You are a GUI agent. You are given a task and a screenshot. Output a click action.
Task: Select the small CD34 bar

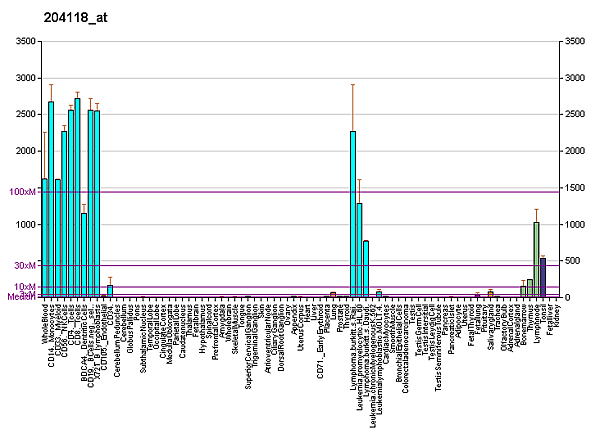(110, 291)
